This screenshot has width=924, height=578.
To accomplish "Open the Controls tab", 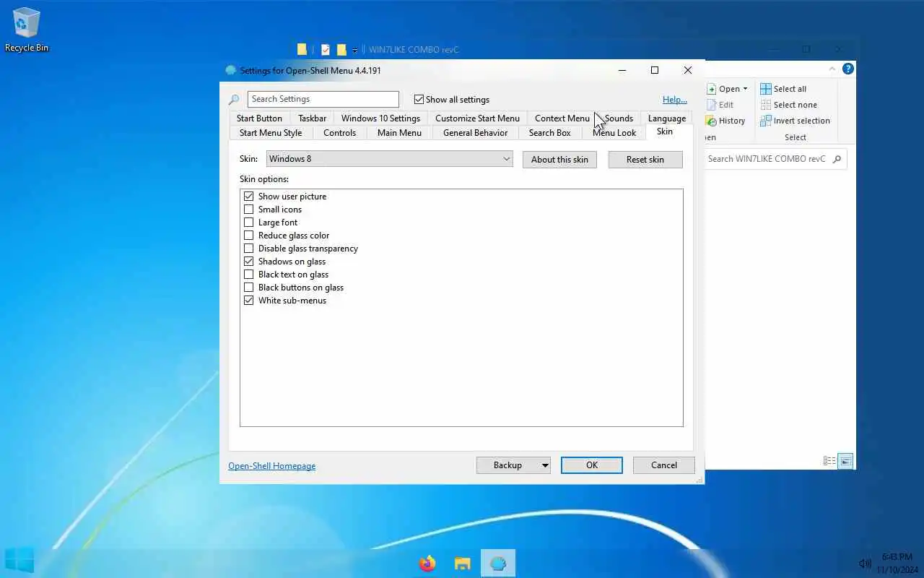I will click(339, 133).
